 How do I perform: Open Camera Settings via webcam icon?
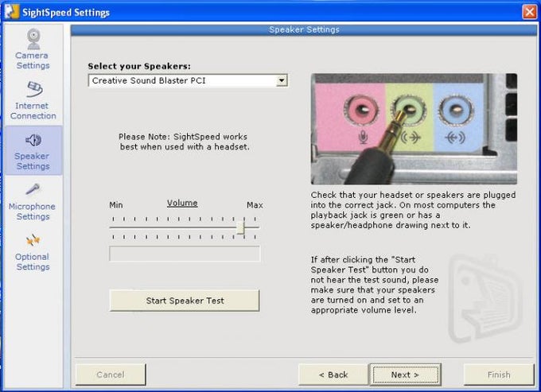click(33, 39)
